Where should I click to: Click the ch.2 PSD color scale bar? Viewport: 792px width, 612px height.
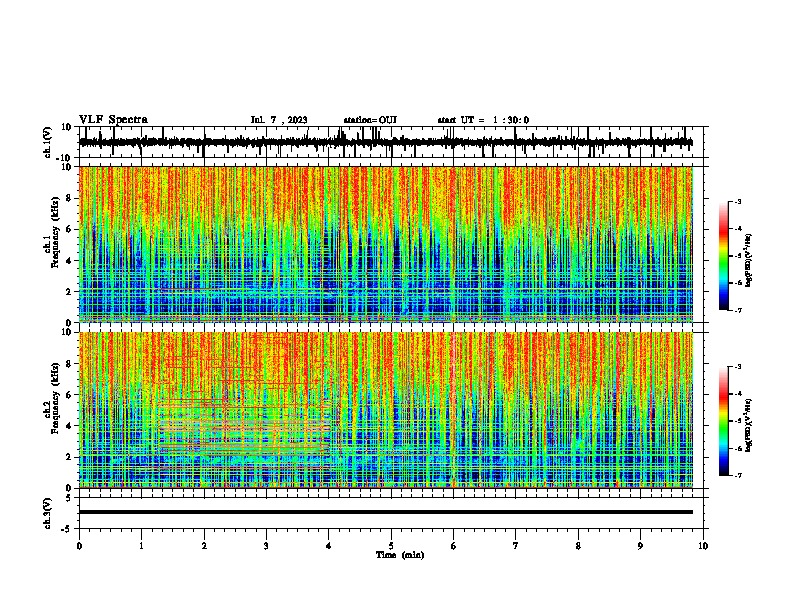723,421
